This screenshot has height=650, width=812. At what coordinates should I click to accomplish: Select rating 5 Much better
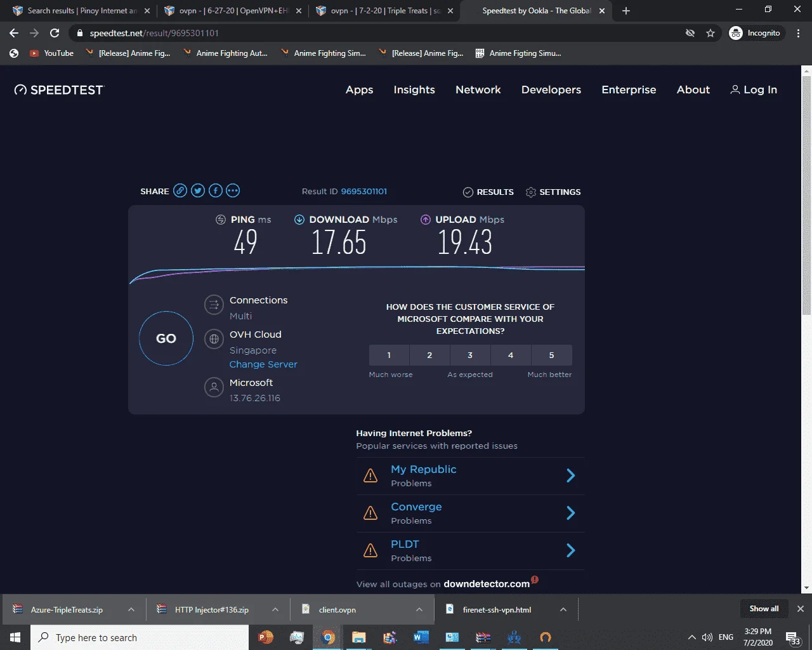point(551,355)
